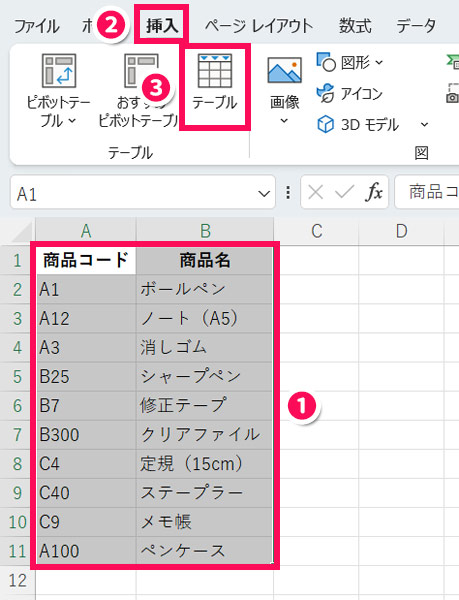The image size is (459, 600).
Task: Click the 定規（15cm） cell
Action: (205, 464)
